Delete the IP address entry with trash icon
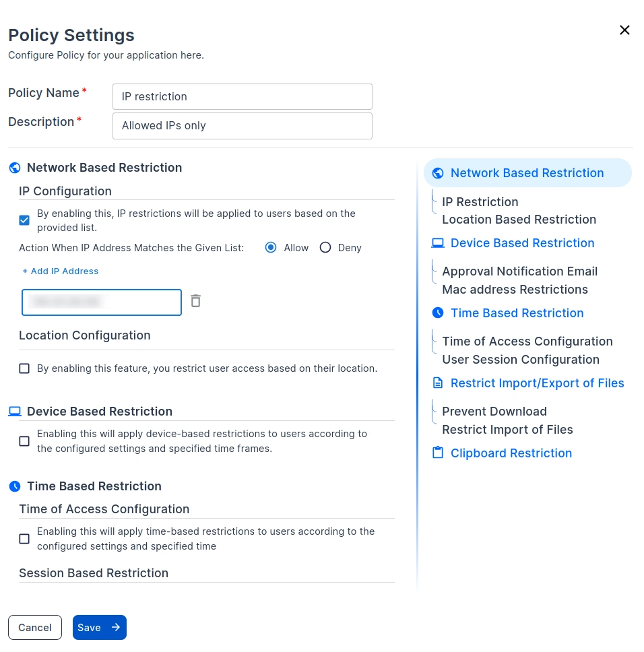The width and height of the screenshot is (644, 652). coord(195,300)
